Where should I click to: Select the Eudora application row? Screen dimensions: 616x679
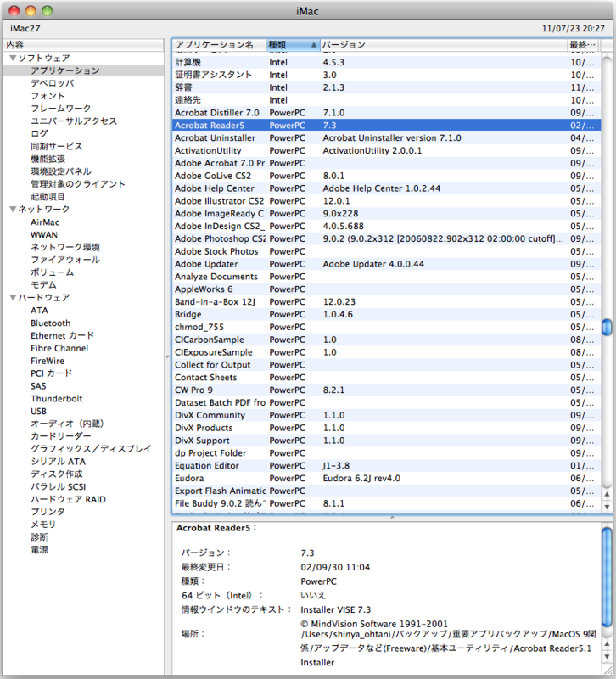387,478
